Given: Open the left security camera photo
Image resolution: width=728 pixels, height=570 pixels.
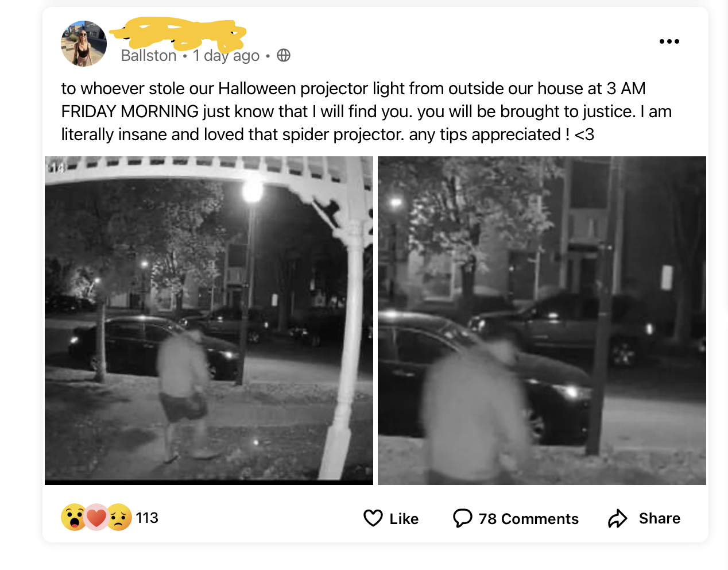Looking at the screenshot, I should click(209, 320).
